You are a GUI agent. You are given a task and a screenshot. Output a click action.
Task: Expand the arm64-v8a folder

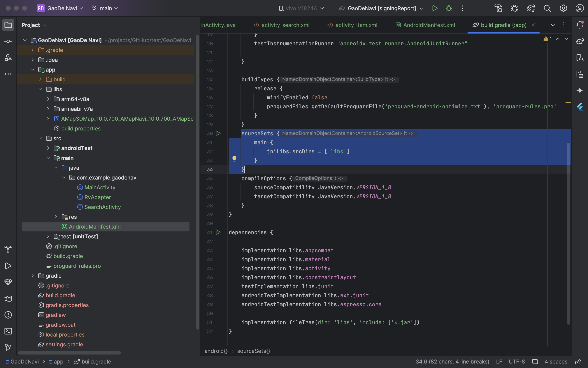click(x=48, y=99)
